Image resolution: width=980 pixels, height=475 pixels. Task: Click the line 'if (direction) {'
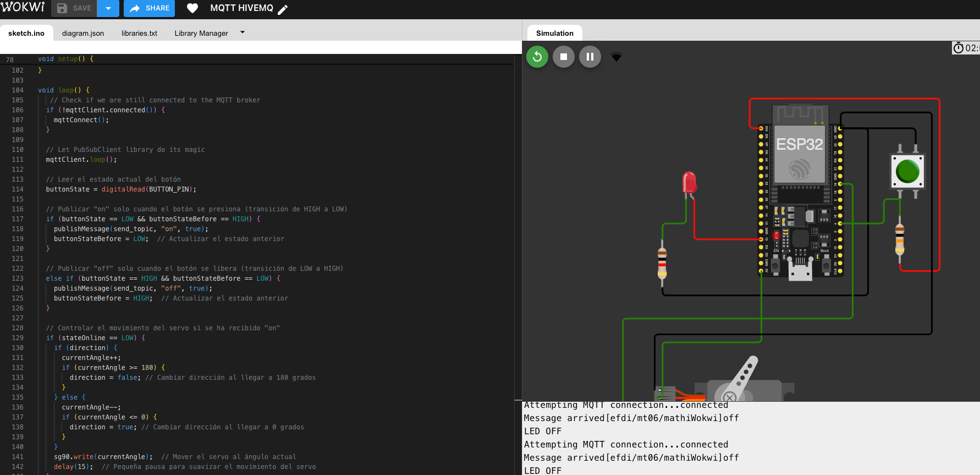(x=86, y=348)
